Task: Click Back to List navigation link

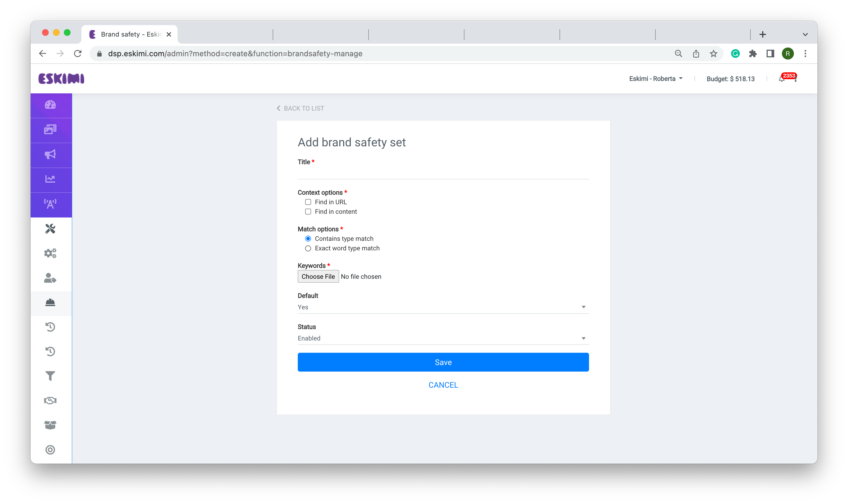Action: tap(300, 108)
